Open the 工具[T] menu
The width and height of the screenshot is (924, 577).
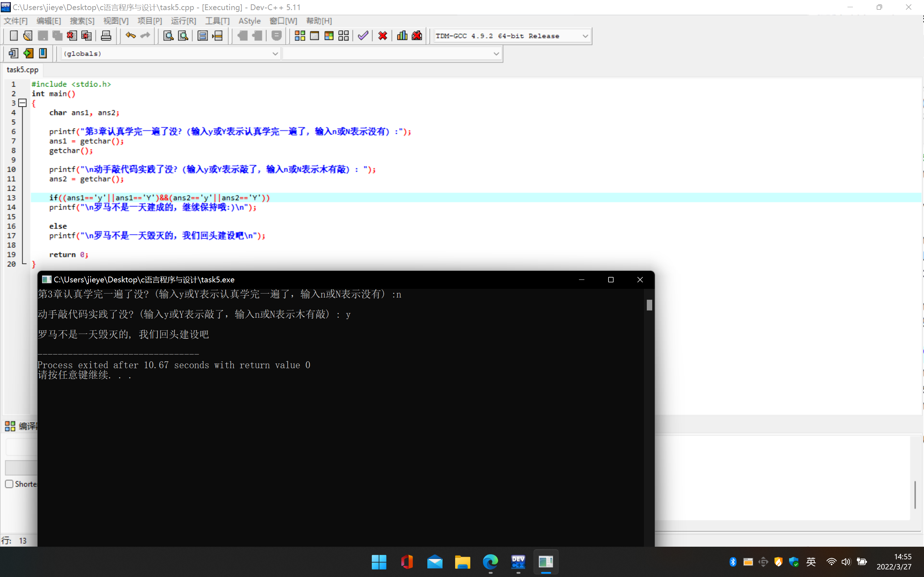[217, 21]
